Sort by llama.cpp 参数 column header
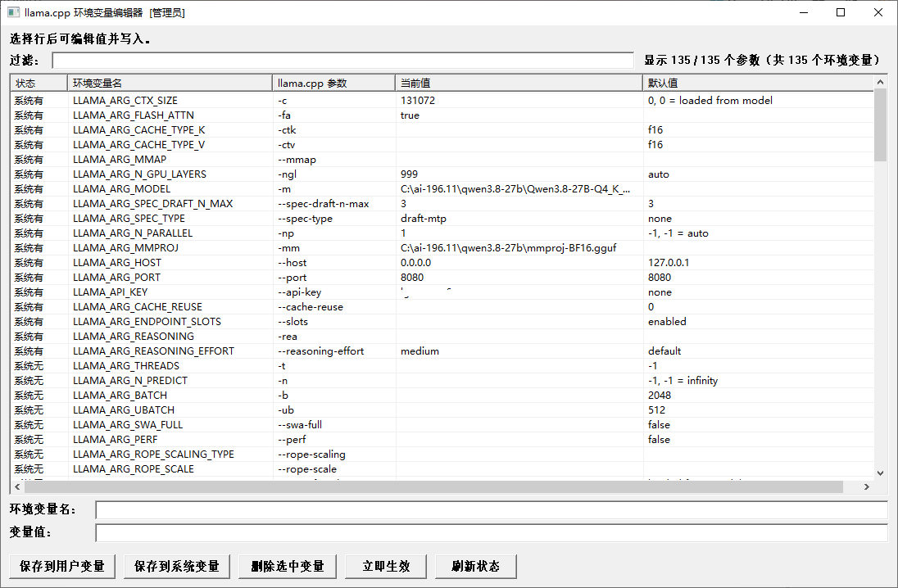This screenshot has height=588, width=898. pos(334,83)
